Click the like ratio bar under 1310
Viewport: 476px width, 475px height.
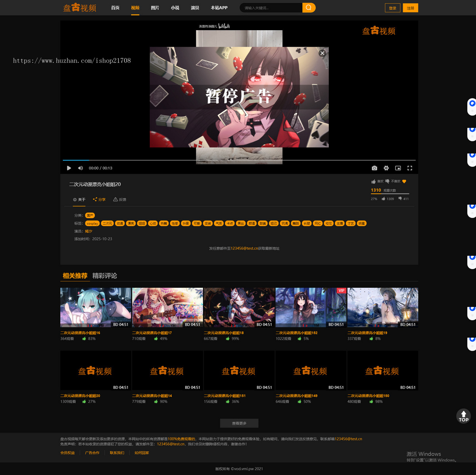tap(390, 194)
